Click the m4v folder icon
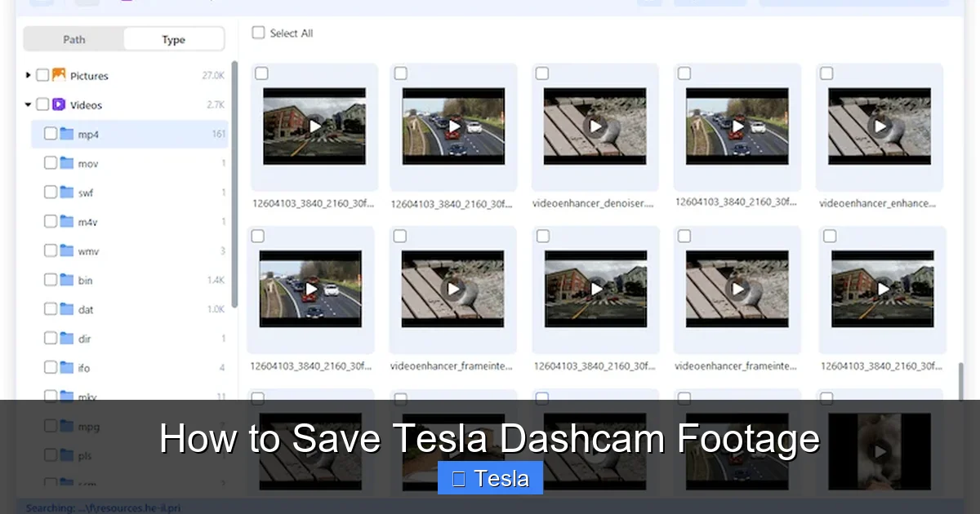 pos(67,221)
